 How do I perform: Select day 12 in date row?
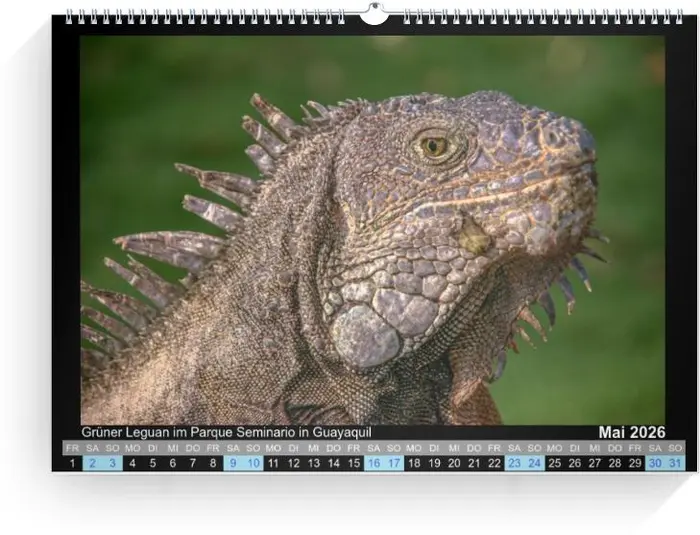(293, 463)
